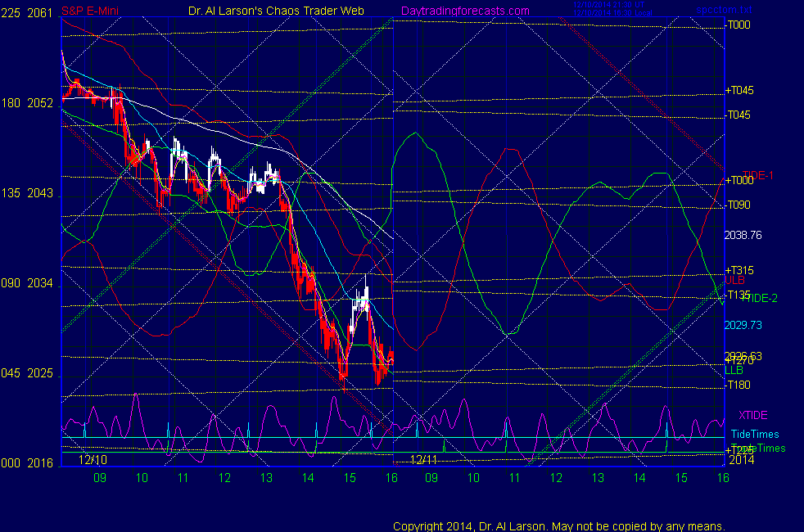Select the green LLB band label
Image resolution: width=804 pixels, height=532 pixels.
pos(734,371)
